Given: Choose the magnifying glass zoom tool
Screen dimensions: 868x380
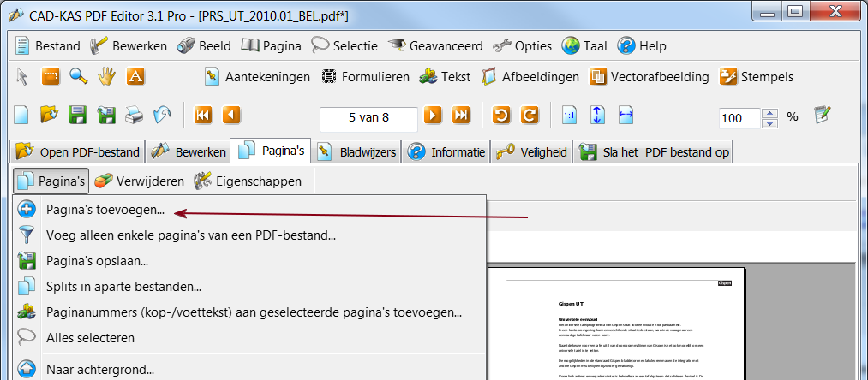Looking at the screenshot, I should [79, 76].
